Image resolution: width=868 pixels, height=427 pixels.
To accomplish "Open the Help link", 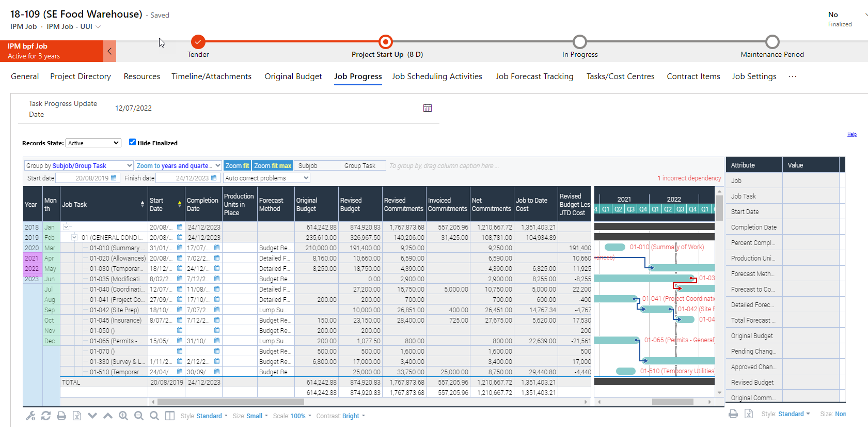I will (852, 134).
